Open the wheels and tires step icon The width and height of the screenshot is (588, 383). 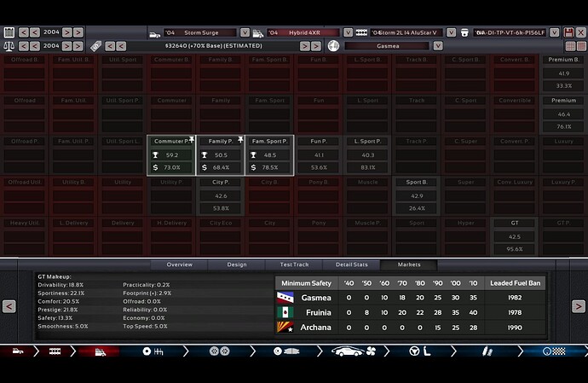218,351
